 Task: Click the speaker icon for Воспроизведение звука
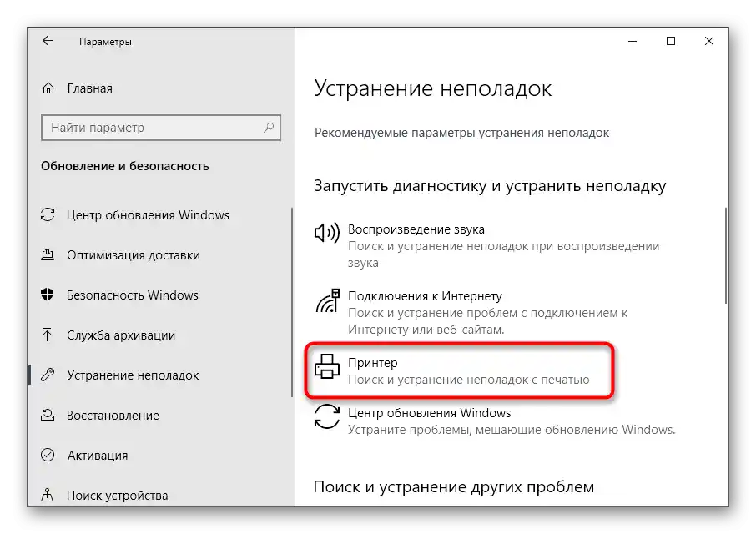click(327, 234)
